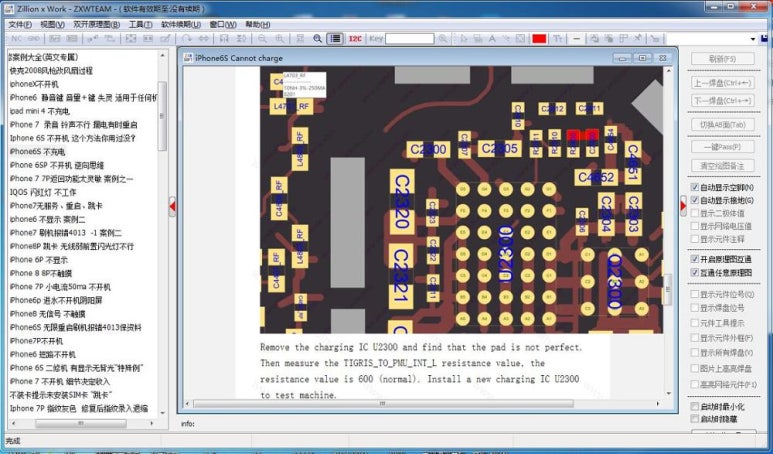Open the 工具(T) menu
Image resolution: width=773 pixels, height=454 pixels.
pos(141,24)
